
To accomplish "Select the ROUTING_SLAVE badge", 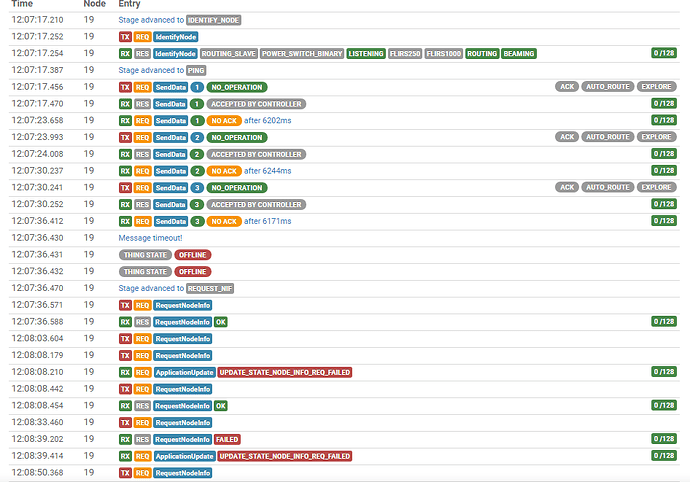I will [x=228, y=54].
